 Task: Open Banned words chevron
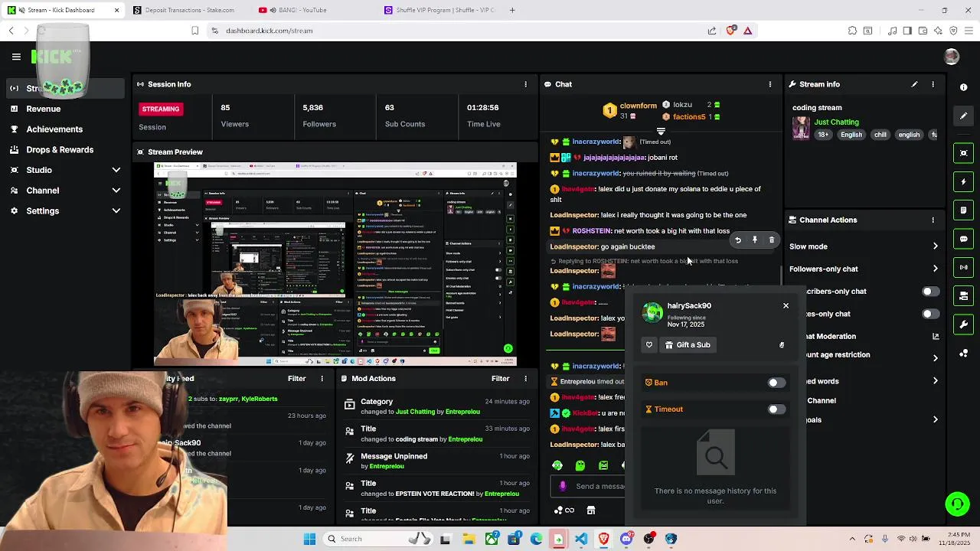935,381
